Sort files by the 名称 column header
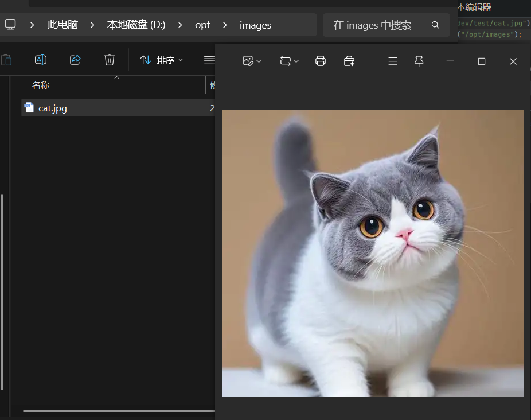Image resolution: width=531 pixels, height=420 pixels. pyautogui.click(x=41, y=84)
